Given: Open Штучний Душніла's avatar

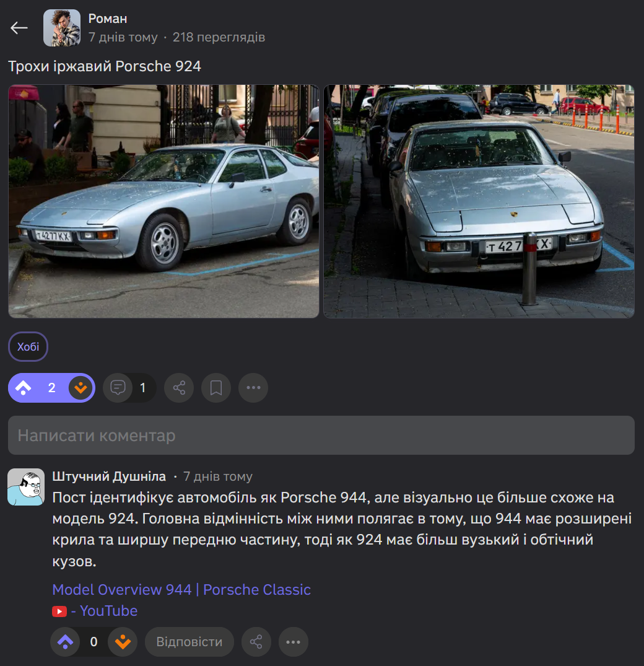Looking at the screenshot, I should tap(26, 487).
